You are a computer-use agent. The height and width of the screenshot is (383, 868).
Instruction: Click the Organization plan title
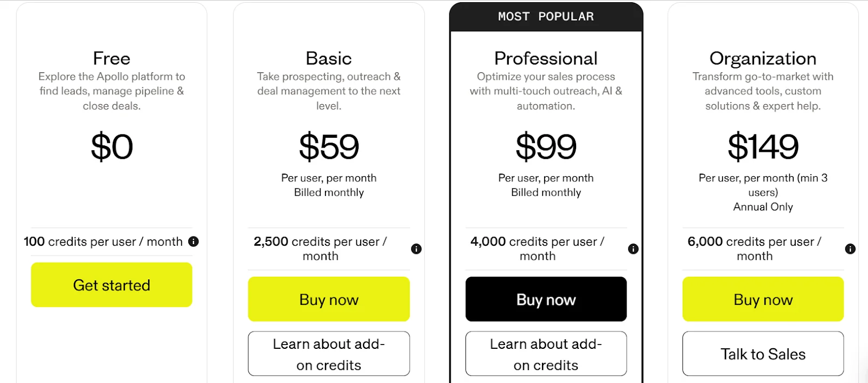[x=763, y=58]
